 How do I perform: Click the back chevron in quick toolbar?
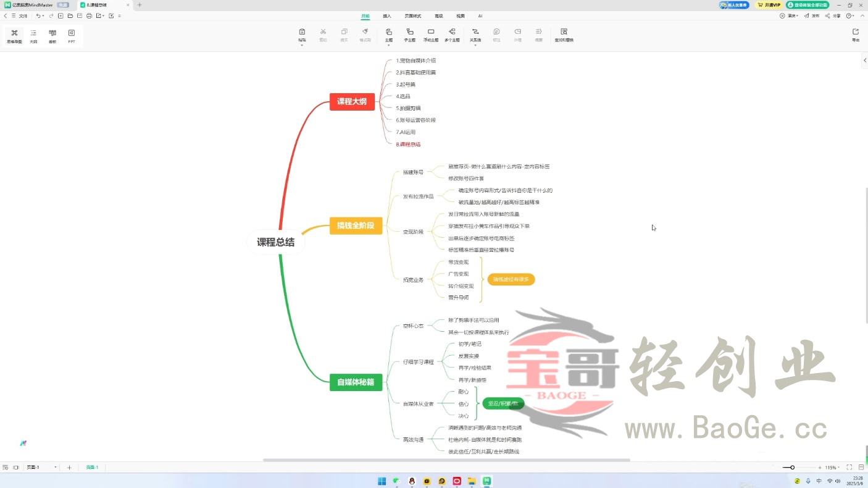coord(6,15)
